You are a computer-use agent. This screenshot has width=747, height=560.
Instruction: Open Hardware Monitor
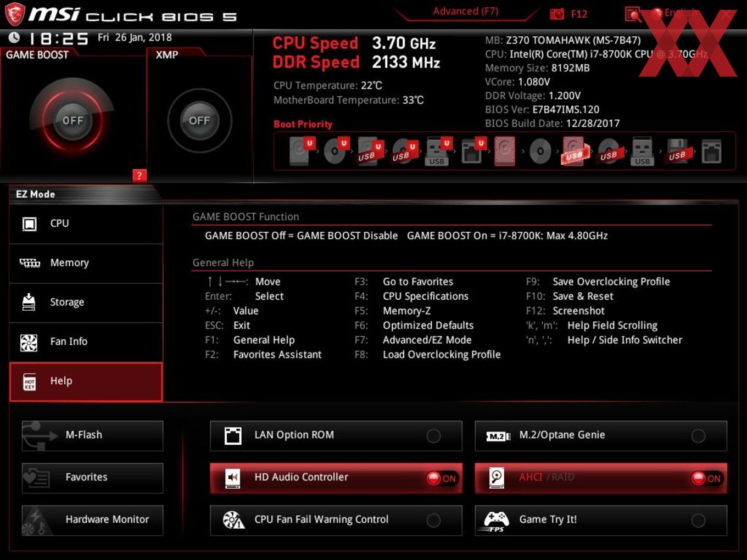(x=92, y=520)
